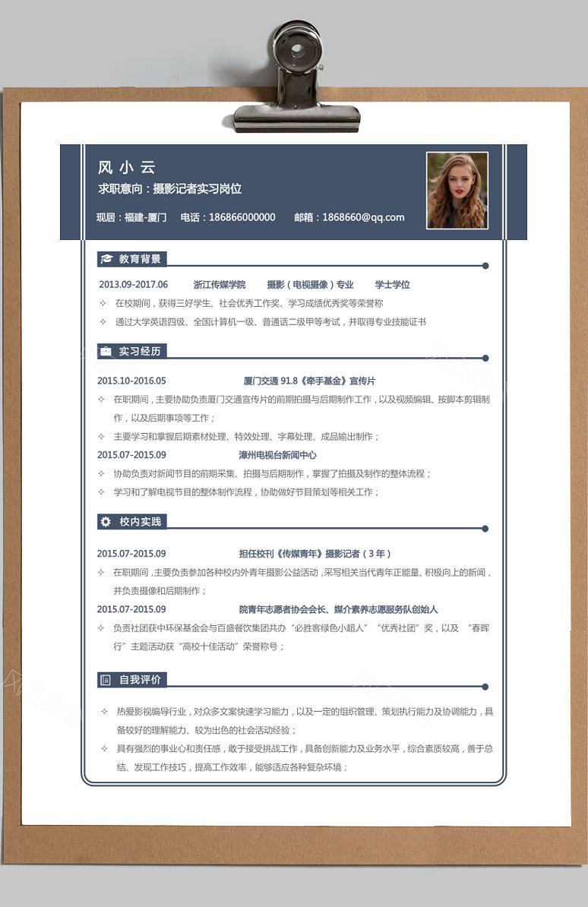Click the 校内实践 section heading

click(x=140, y=522)
